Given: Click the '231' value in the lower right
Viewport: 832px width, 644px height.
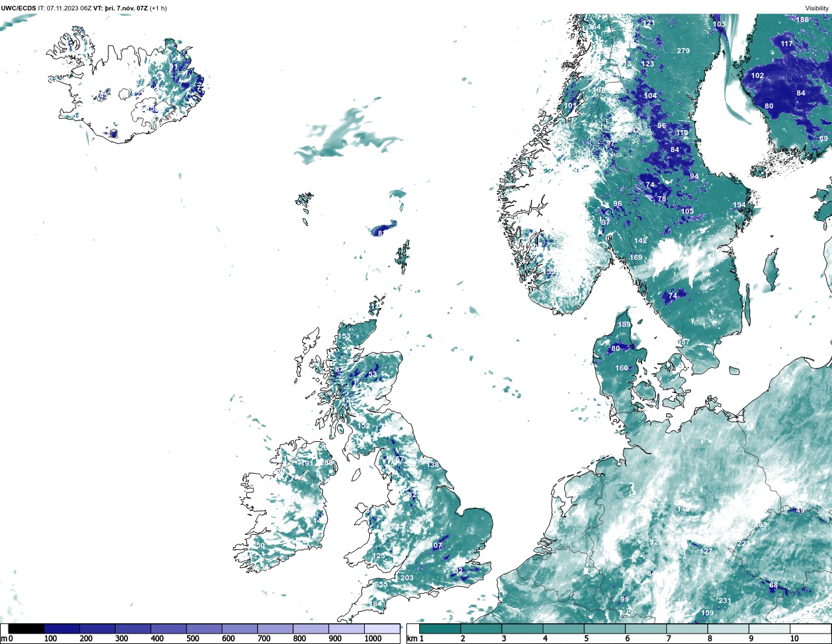Looking at the screenshot, I should click(725, 601).
